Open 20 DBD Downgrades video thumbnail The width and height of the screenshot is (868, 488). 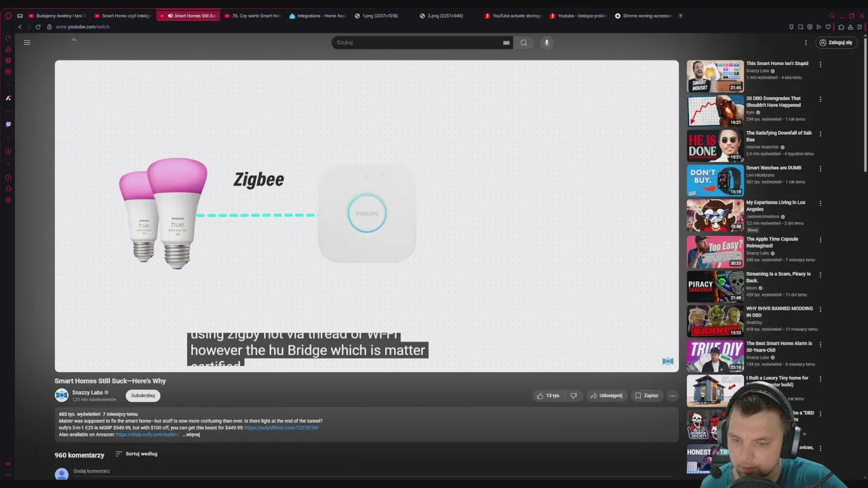tap(715, 111)
